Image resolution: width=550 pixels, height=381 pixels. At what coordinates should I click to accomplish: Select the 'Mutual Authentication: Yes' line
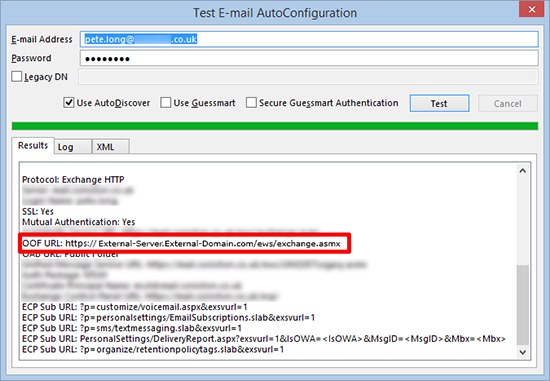[x=79, y=222]
